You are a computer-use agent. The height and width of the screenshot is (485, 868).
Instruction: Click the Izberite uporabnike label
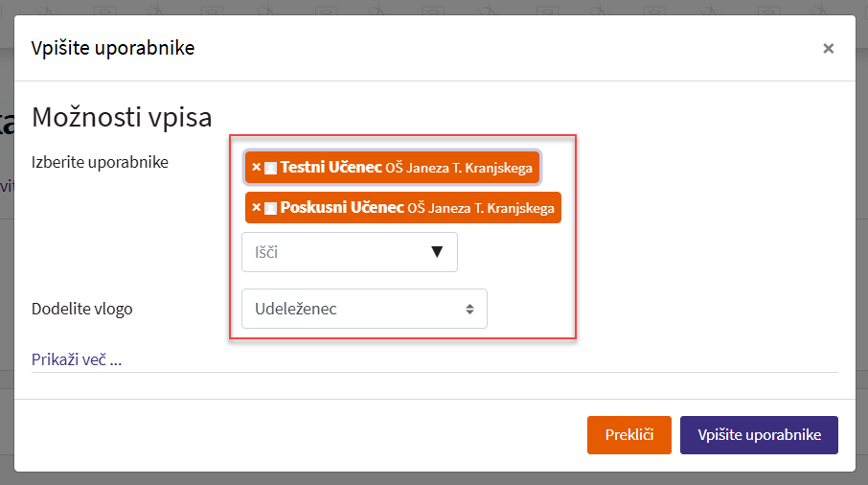pyautogui.click(x=100, y=162)
